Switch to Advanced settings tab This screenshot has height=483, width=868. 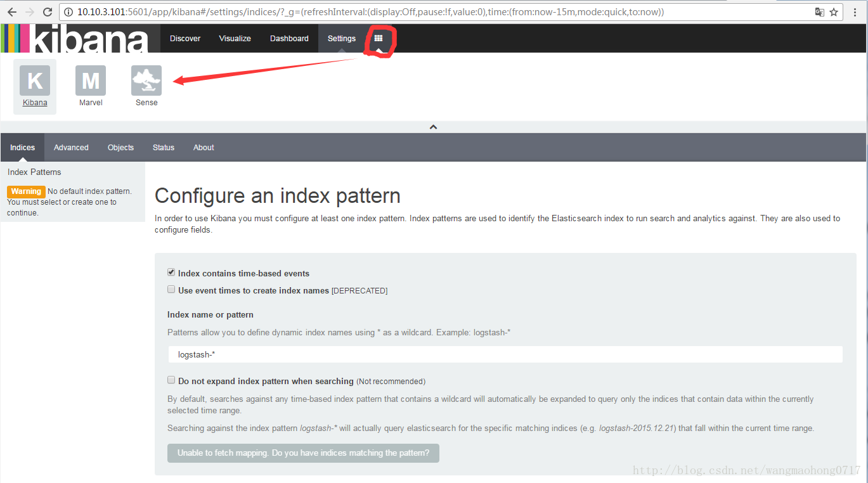coord(71,147)
